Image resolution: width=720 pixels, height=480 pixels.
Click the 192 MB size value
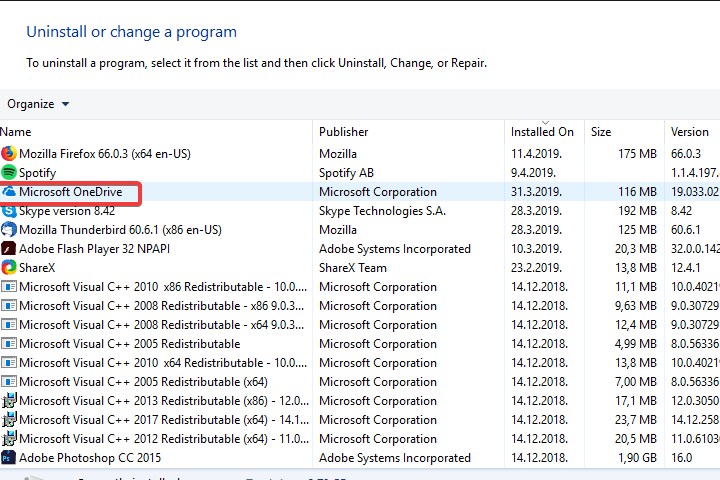click(637, 211)
